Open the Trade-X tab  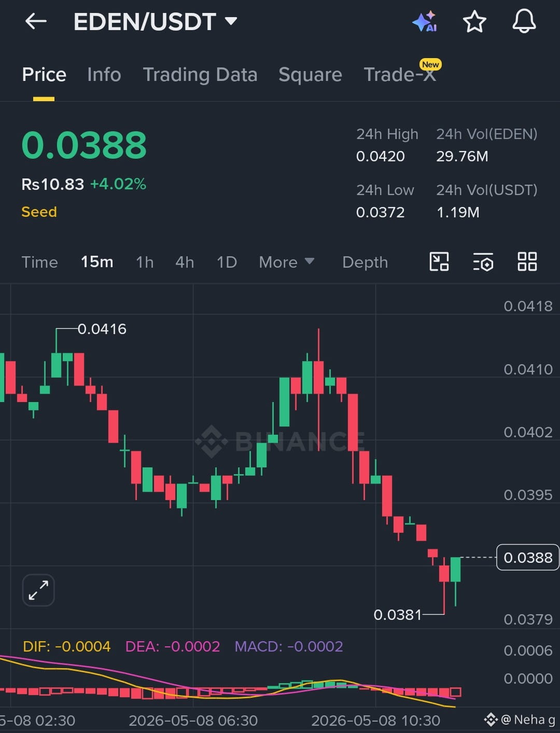coord(400,75)
